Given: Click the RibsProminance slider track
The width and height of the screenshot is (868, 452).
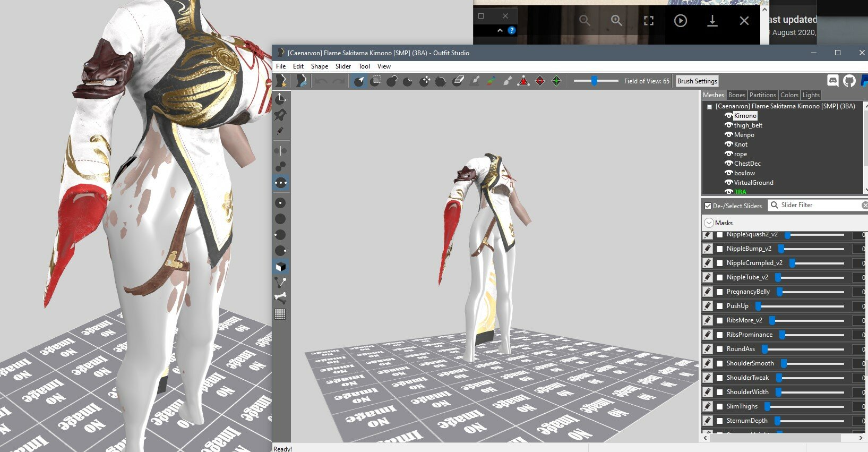Looking at the screenshot, I should [812, 335].
